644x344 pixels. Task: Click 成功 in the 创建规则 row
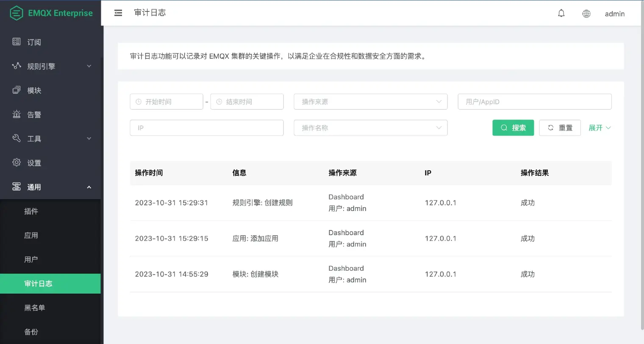527,203
